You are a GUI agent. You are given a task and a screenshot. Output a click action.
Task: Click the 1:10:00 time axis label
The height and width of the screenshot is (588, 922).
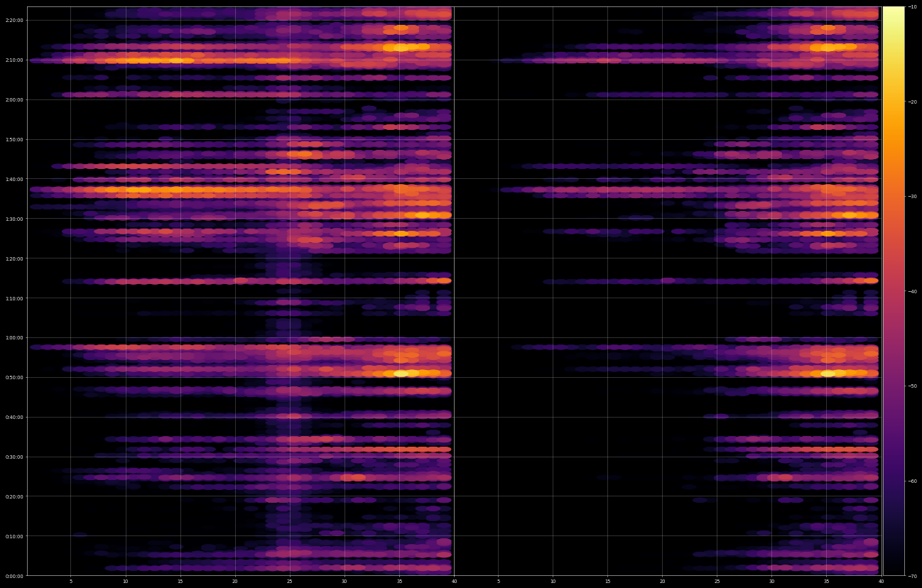coord(16,298)
